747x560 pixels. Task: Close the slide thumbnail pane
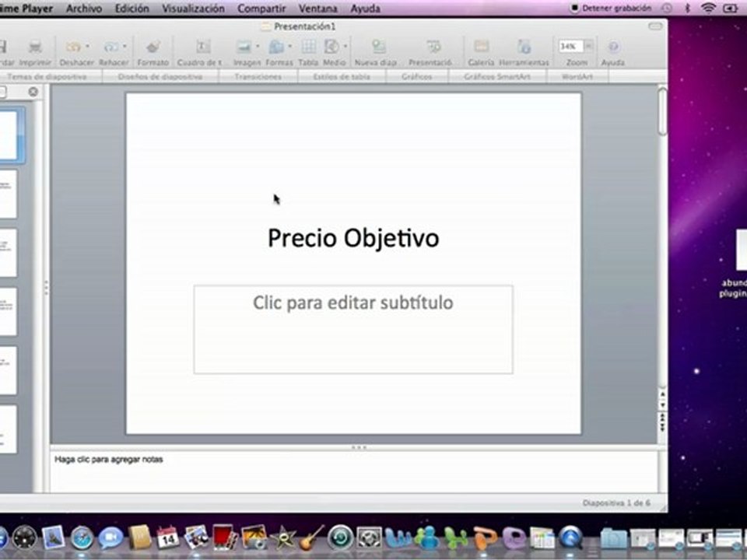pyautogui.click(x=33, y=92)
